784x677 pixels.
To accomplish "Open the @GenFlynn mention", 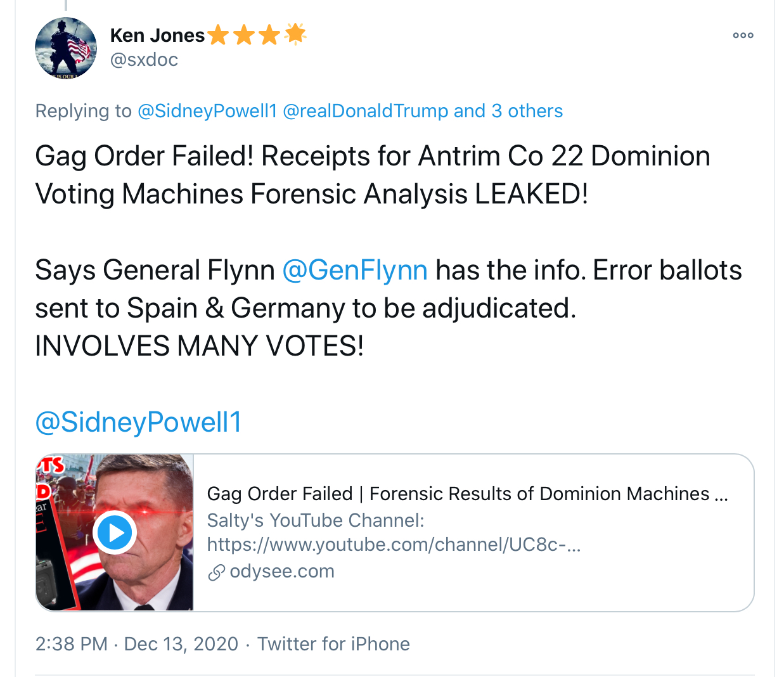I will [x=355, y=271].
